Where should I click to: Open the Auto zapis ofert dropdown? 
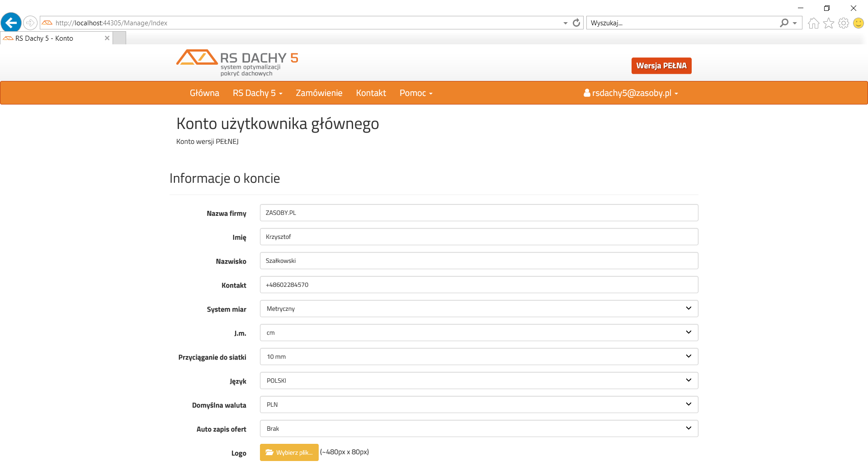click(x=479, y=428)
